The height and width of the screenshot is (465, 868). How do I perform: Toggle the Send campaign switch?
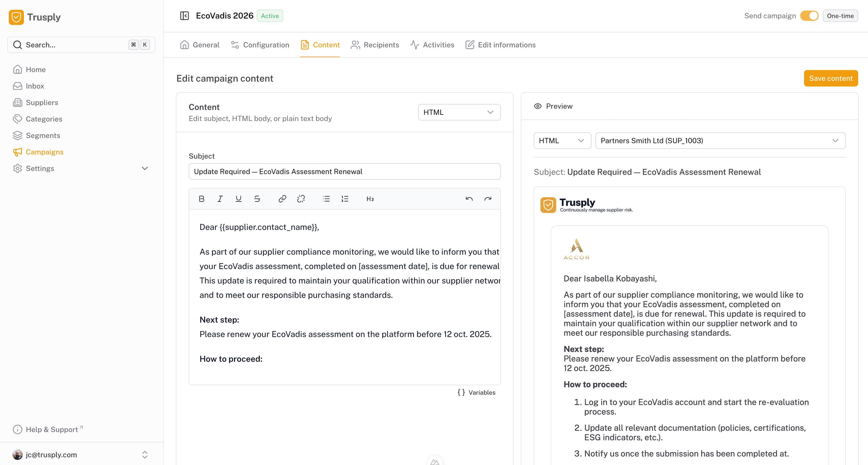pyautogui.click(x=809, y=16)
